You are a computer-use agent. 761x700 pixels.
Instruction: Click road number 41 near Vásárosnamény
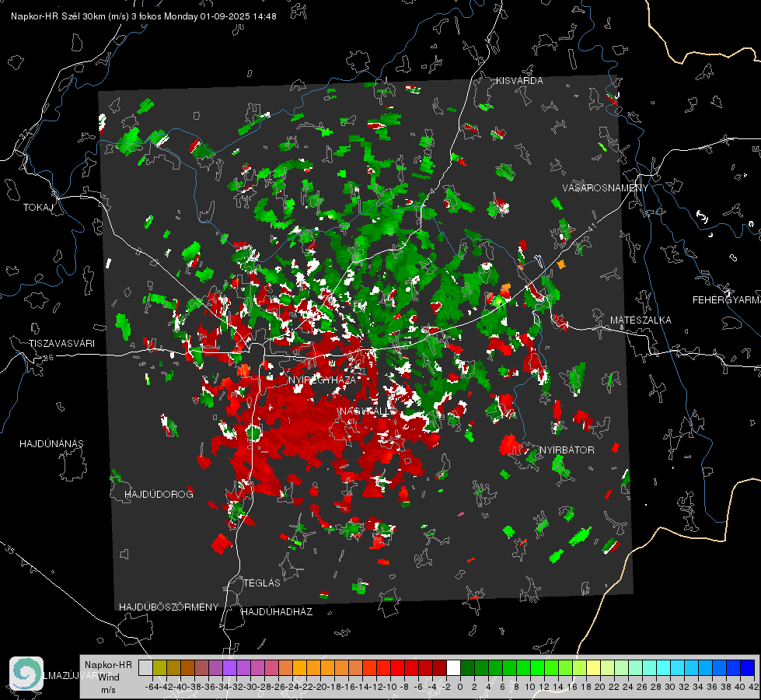(x=591, y=227)
